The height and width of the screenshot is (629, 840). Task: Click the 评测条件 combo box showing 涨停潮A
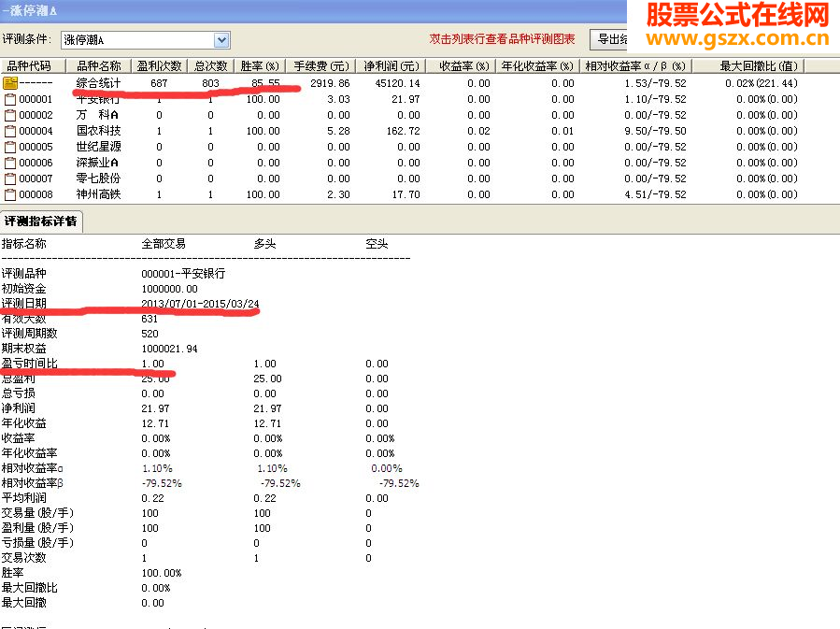pos(146,40)
